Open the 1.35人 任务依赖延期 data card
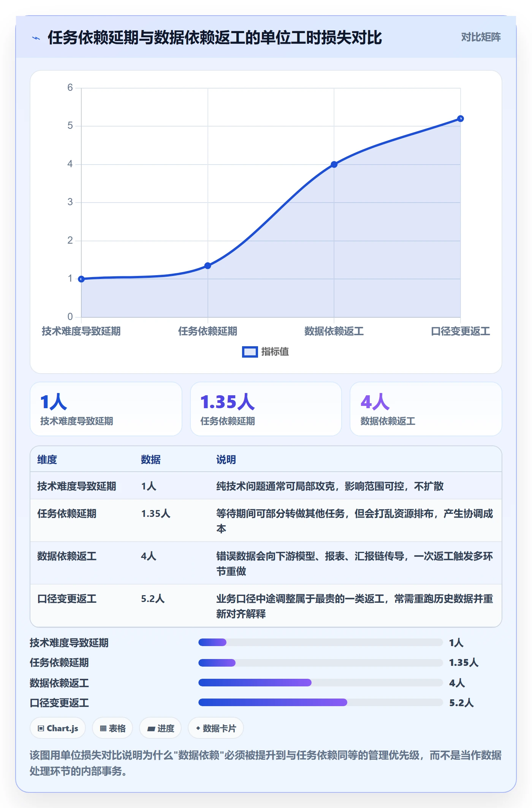The height and width of the screenshot is (808, 532). tap(266, 409)
